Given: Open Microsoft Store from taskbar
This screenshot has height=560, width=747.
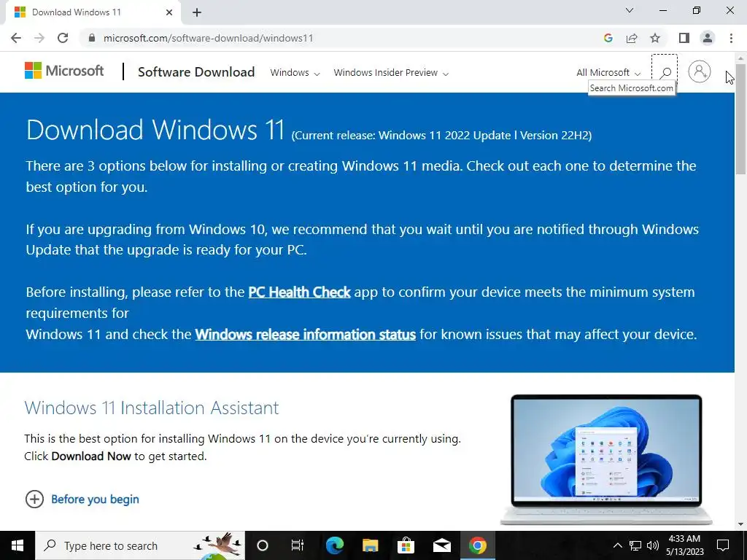Looking at the screenshot, I should pos(406,545).
